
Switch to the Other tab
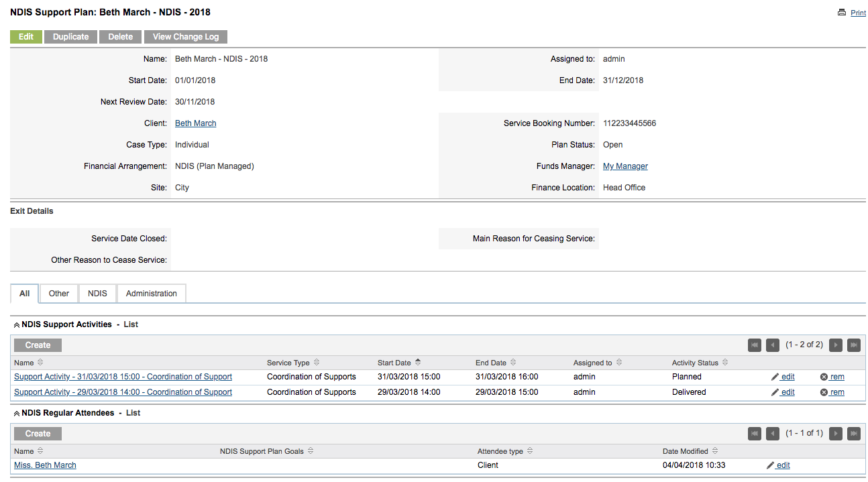[x=59, y=294]
